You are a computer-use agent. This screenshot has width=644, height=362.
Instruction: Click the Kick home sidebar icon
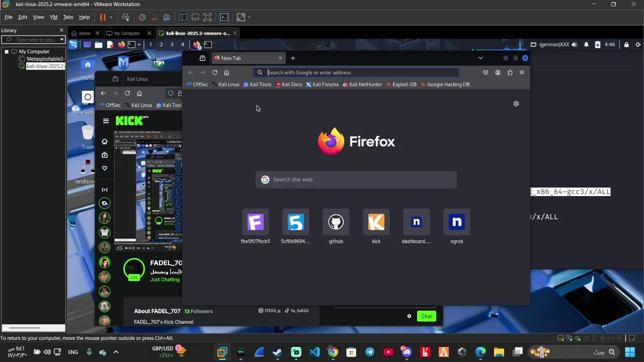(105, 142)
